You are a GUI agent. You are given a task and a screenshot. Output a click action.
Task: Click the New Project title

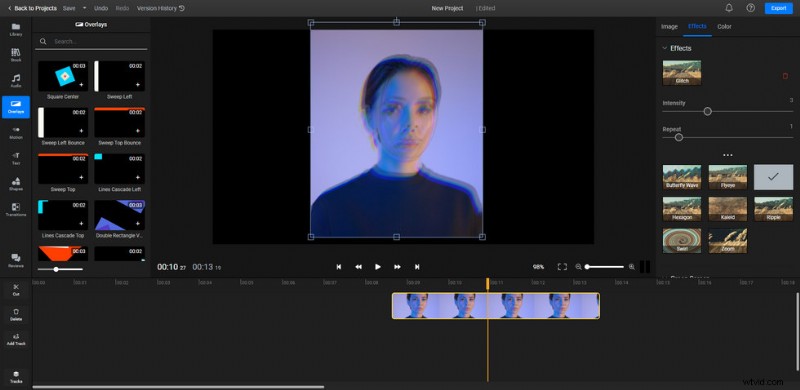coord(447,8)
